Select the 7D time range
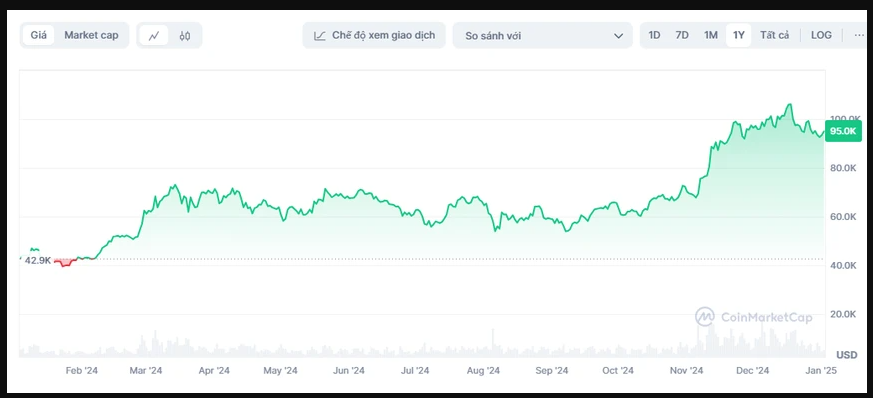The image size is (873, 398). pos(682,36)
